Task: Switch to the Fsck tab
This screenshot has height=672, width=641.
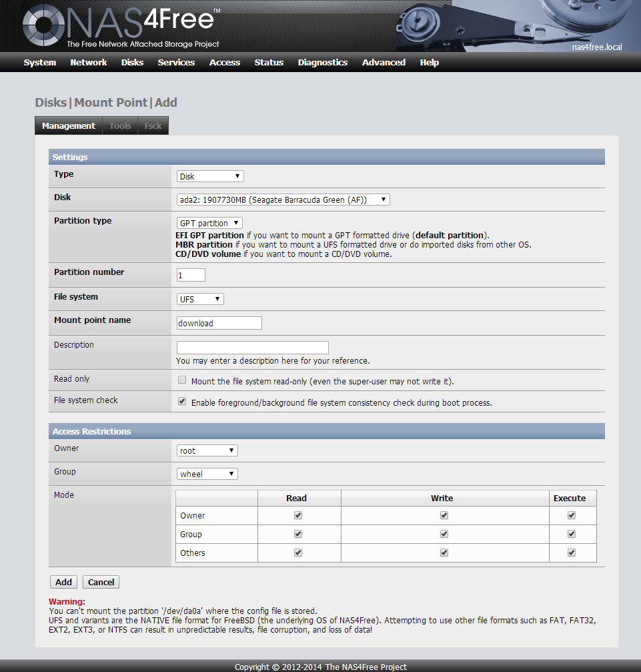Action: (x=153, y=125)
